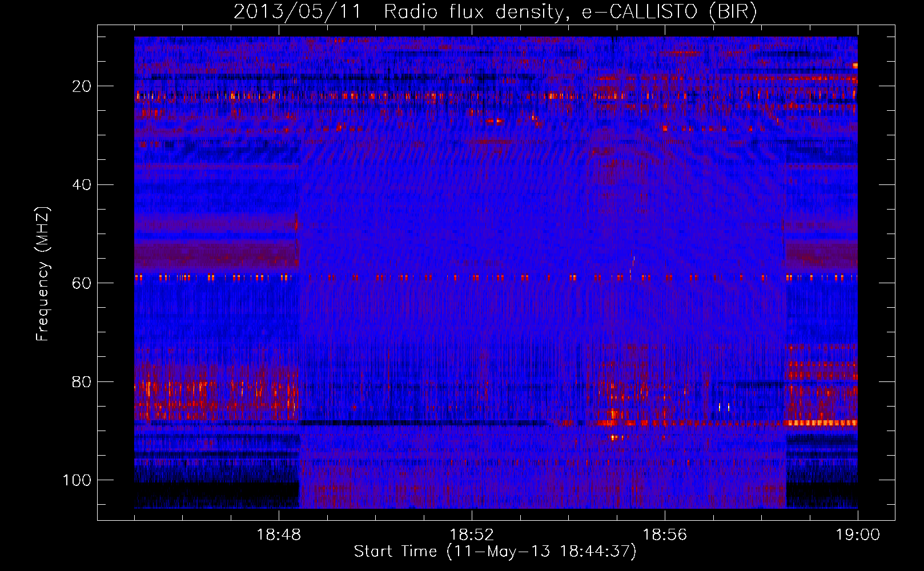Click the 'Frequency (MHZ)' axis label

click(43, 274)
